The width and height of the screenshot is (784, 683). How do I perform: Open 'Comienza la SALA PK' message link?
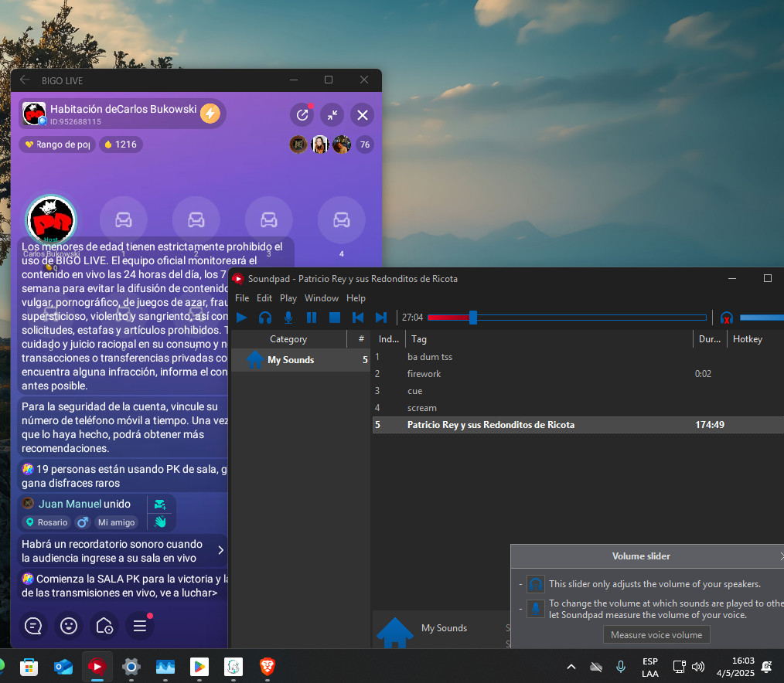click(x=124, y=586)
